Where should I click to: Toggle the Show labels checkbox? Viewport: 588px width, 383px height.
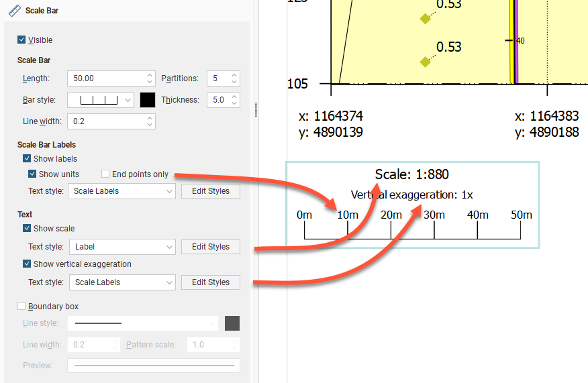click(28, 159)
